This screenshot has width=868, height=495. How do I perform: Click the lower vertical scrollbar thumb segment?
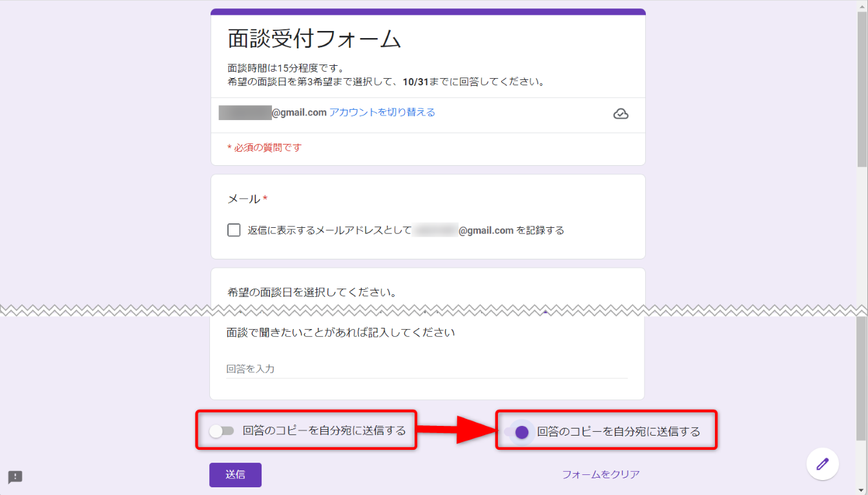point(862,378)
